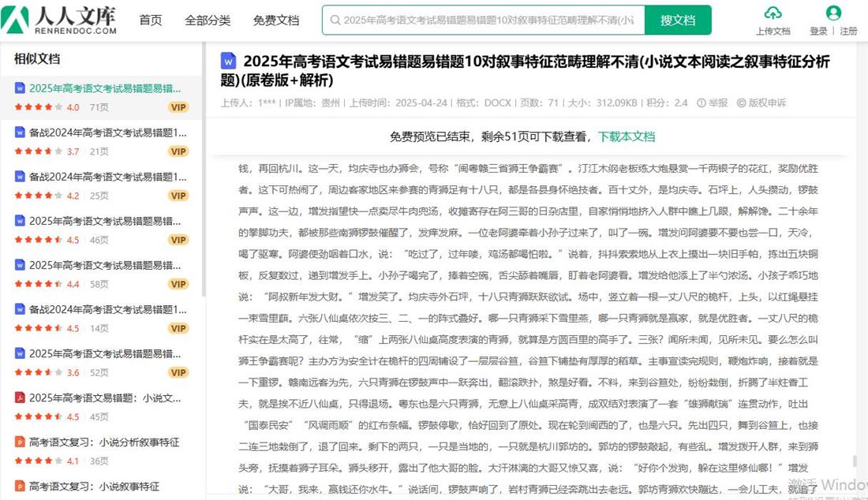The height and width of the screenshot is (500, 868).
Task: Click the 注册 link
Action: [848, 32]
